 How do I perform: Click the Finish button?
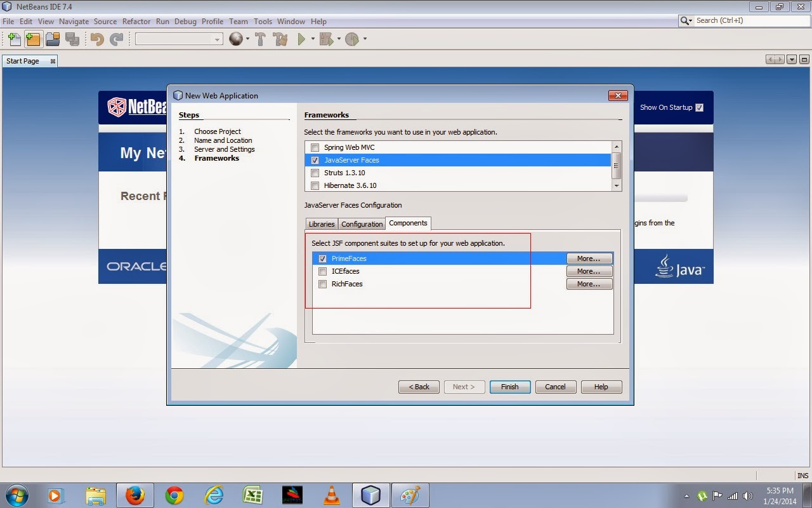tap(510, 387)
